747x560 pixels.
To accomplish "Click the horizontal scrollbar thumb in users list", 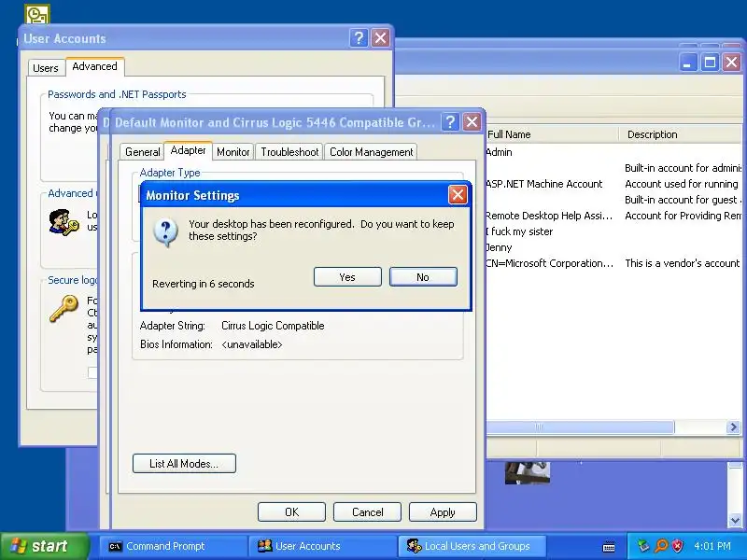I will point(580,427).
